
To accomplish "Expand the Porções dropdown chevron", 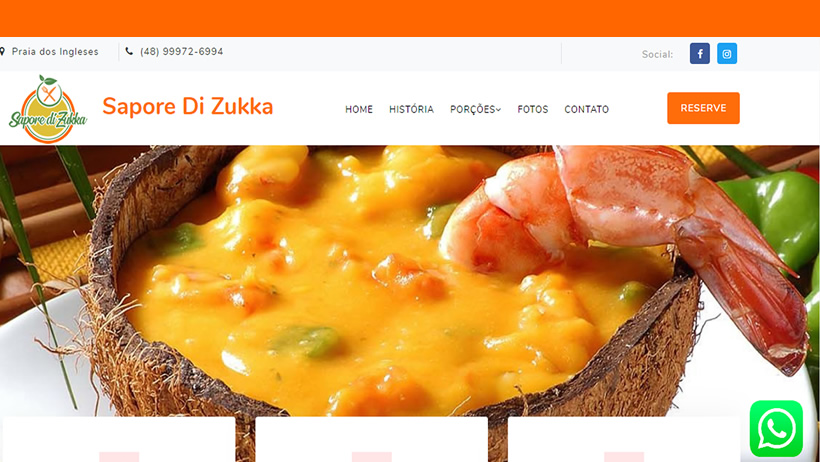I will point(498,109).
